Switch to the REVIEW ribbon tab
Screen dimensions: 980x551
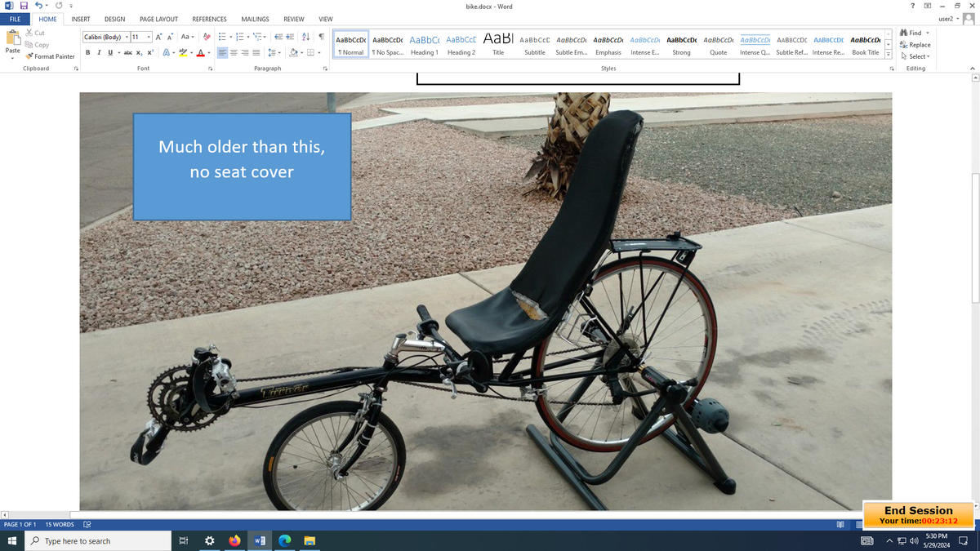(293, 19)
